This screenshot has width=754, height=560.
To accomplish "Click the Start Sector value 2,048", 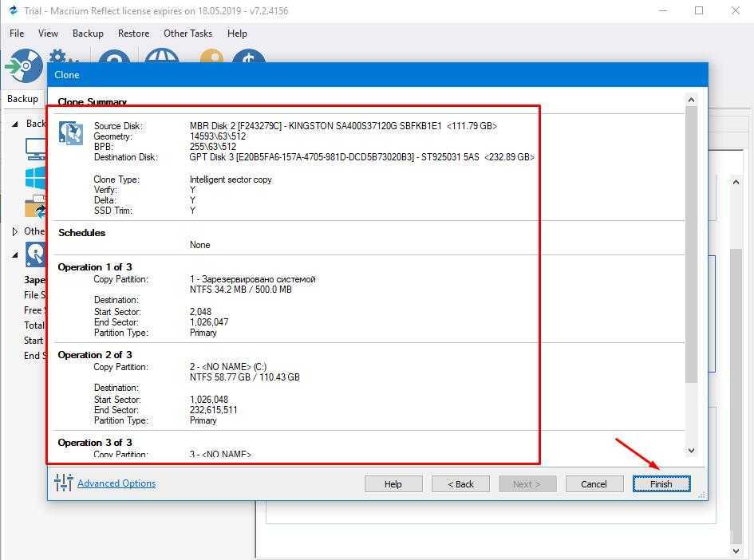I will pyautogui.click(x=200, y=312).
